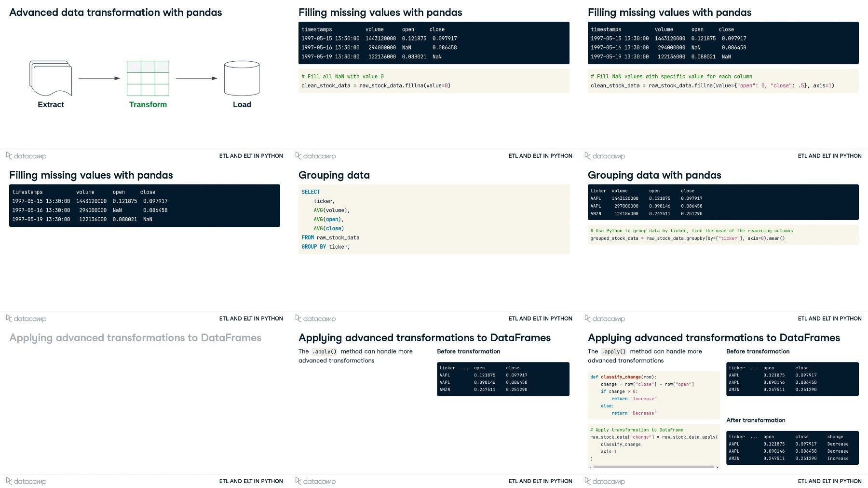Click the Load database cylinder icon
Screen dimensions: 868x488
coord(242,78)
